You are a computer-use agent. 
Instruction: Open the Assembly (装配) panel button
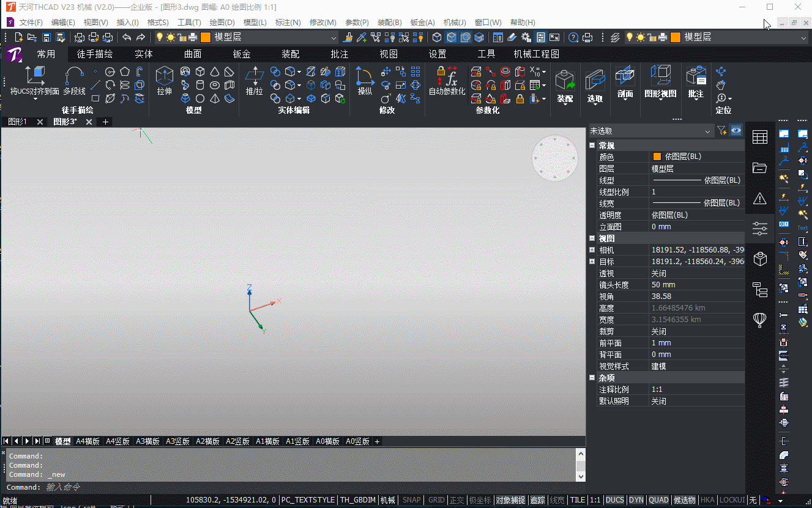click(565, 86)
